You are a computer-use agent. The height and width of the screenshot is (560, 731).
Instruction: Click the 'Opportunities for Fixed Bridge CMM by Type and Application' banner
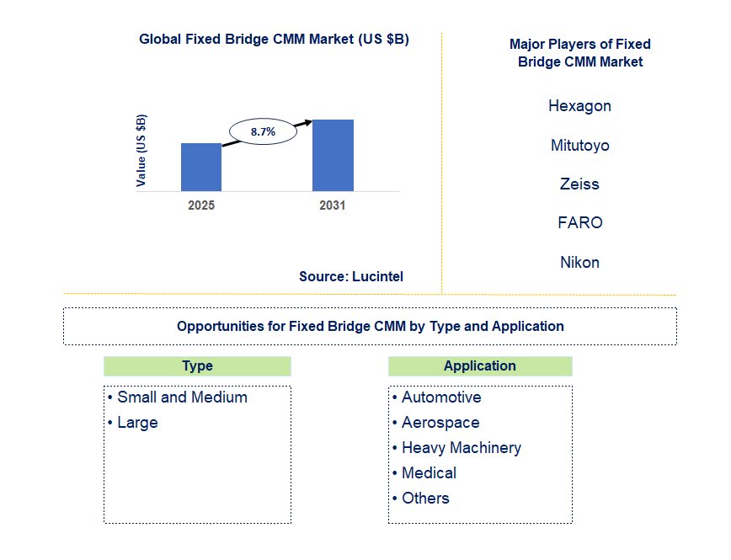click(371, 327)
